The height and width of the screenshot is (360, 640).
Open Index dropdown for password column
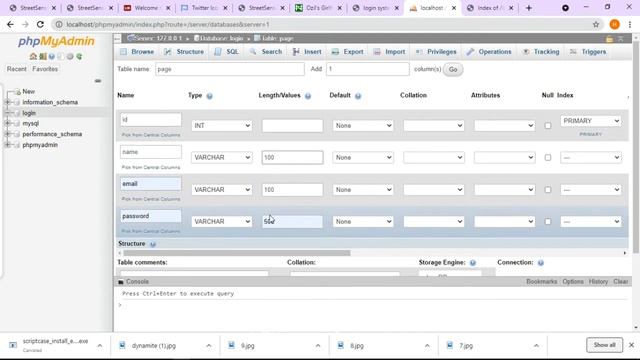[x=591, y=222]
